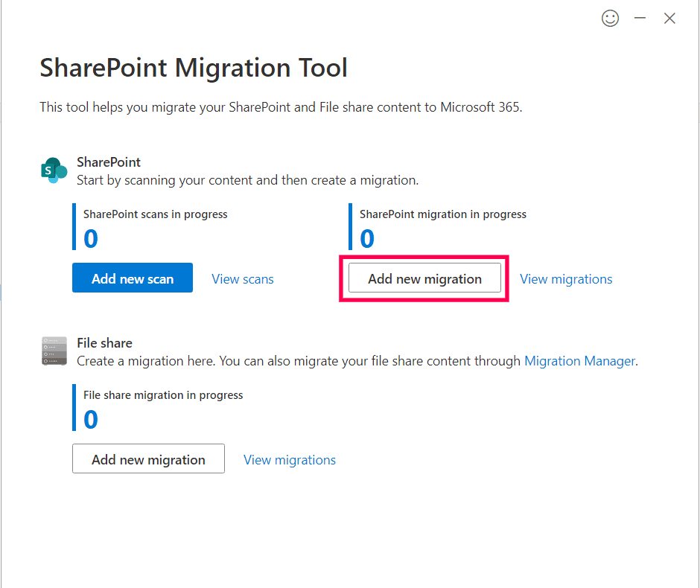Image resolution: width=700 pixels, height=588 pixels.
Task: Open View migrations in the File share section
Action: point(290,460)
